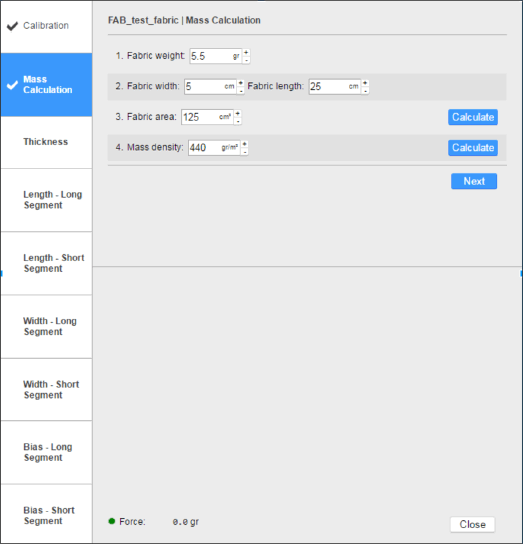
Task: Decrease Mass density using minus stepper
Action: [245, 152]
